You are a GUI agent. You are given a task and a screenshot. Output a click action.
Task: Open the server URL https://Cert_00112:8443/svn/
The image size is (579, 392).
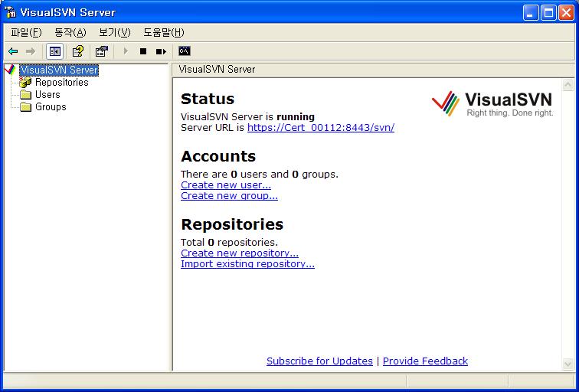pyautogui.click(x=321, y=128)
